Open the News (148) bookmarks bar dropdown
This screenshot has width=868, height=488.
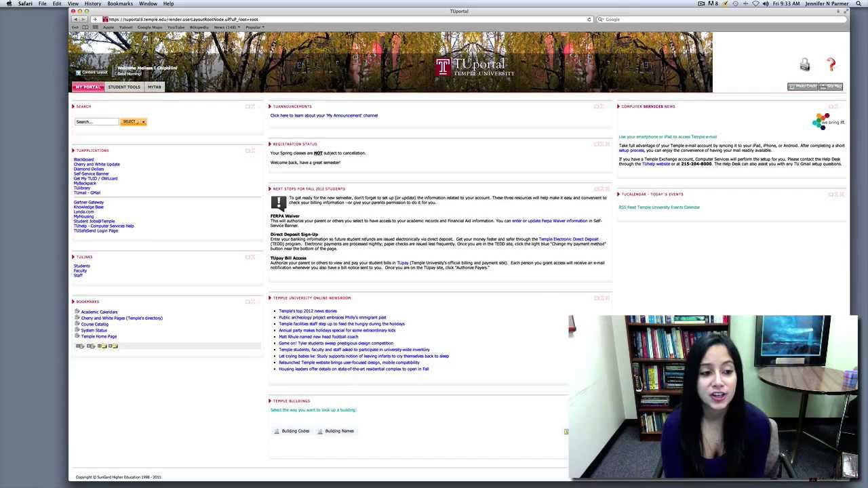pyautogui.click(x=226, y=27)
